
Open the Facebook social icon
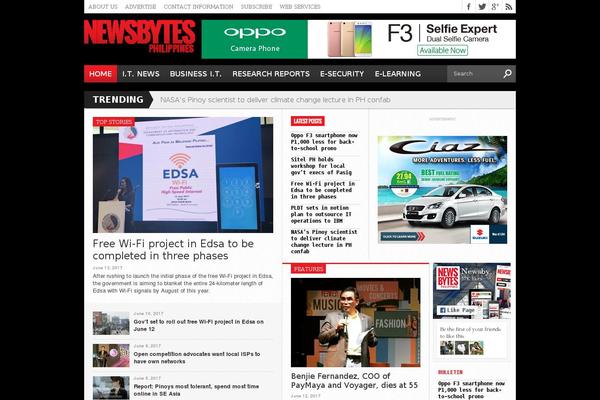[469, 7]
